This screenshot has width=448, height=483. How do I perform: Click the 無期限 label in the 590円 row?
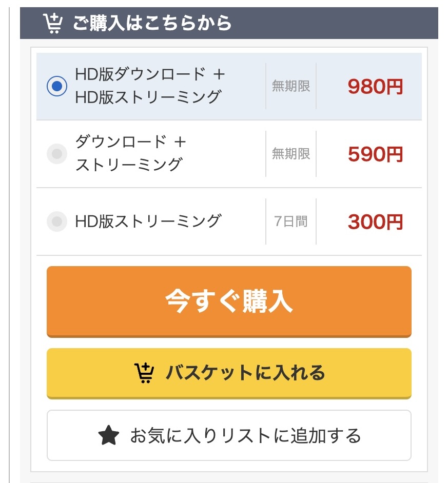click(291, 153)
